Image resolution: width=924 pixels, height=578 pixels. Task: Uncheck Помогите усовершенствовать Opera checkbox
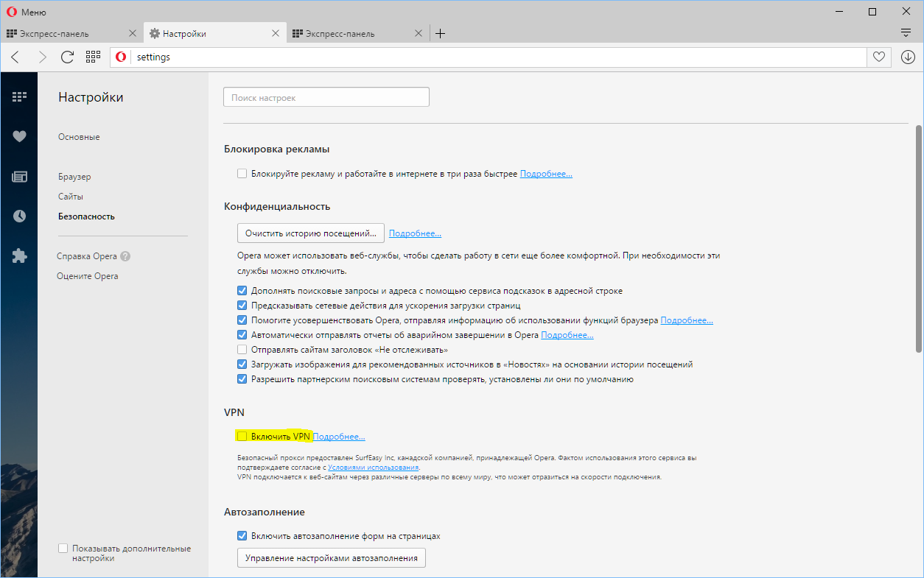tap(242, 320)
